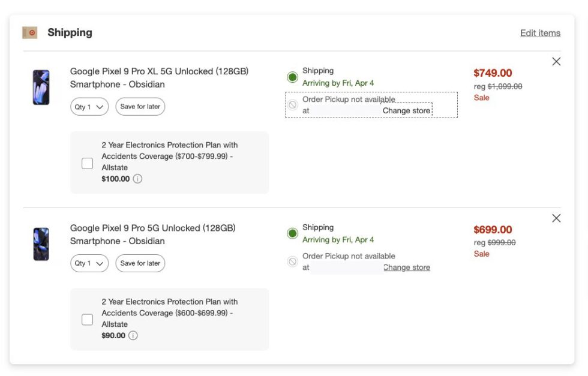The width and height of the screenshot is (588, 376).
Task: Open Qty dropdown for Pixel 9 Pro
Action: [x=88, y=263]
